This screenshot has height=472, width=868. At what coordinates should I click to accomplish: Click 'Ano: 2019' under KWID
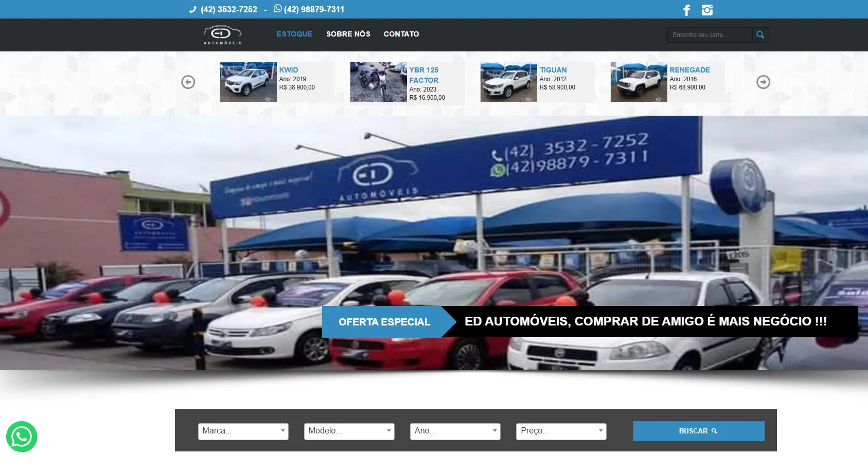coord(293,79)
